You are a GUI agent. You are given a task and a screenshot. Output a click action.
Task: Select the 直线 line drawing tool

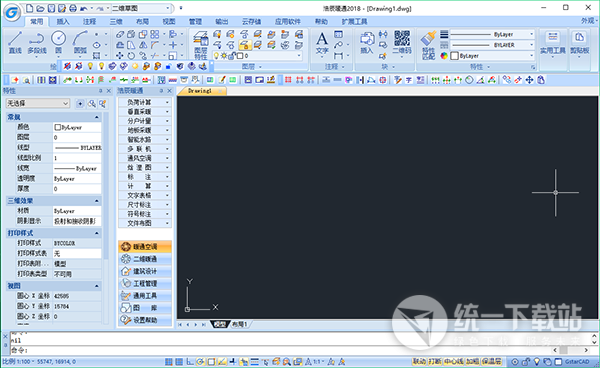pyautogui.click(x=15, y=43)
